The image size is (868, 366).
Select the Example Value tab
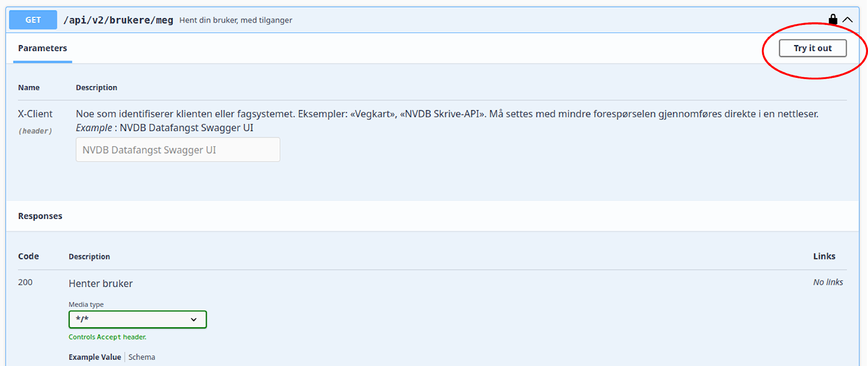(95, 357)
